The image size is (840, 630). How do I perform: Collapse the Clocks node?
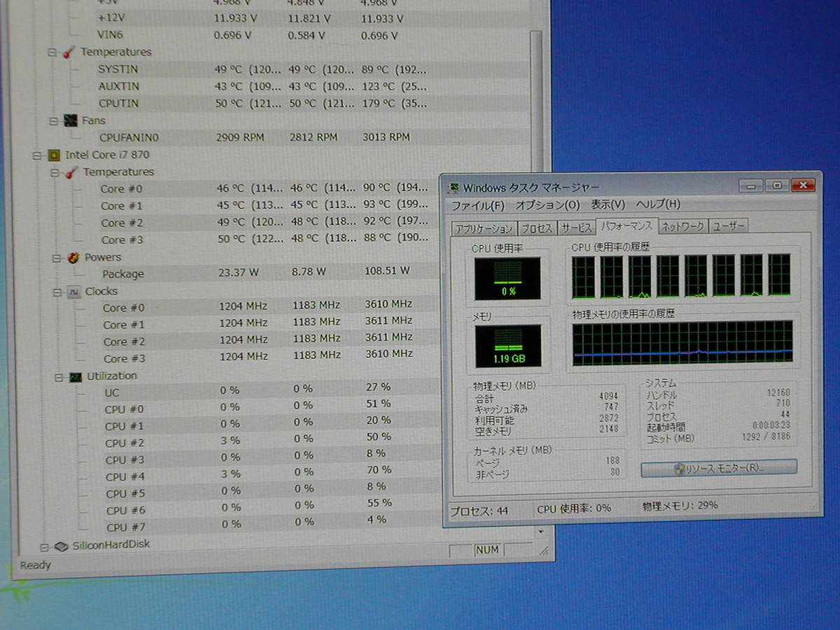pos(57,292)
